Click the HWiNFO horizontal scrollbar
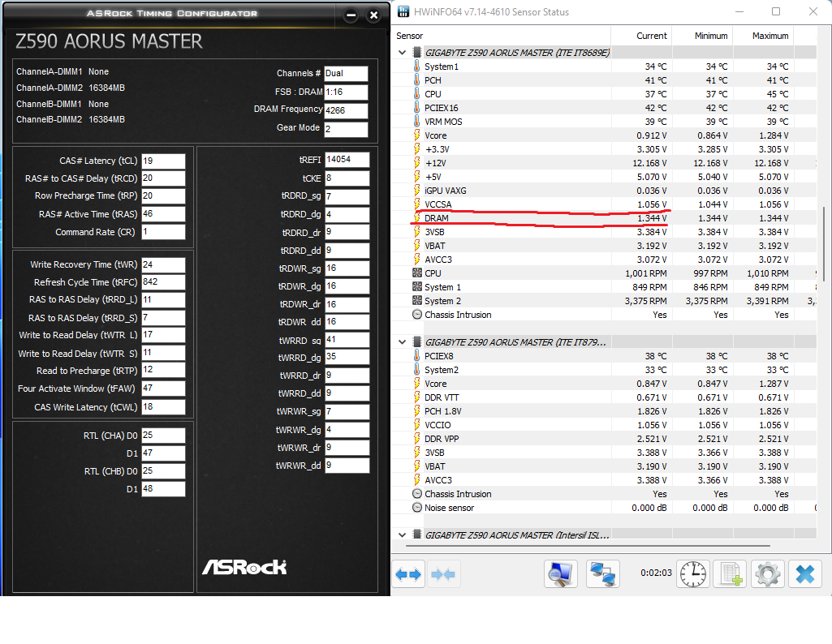 pos(588,545)
